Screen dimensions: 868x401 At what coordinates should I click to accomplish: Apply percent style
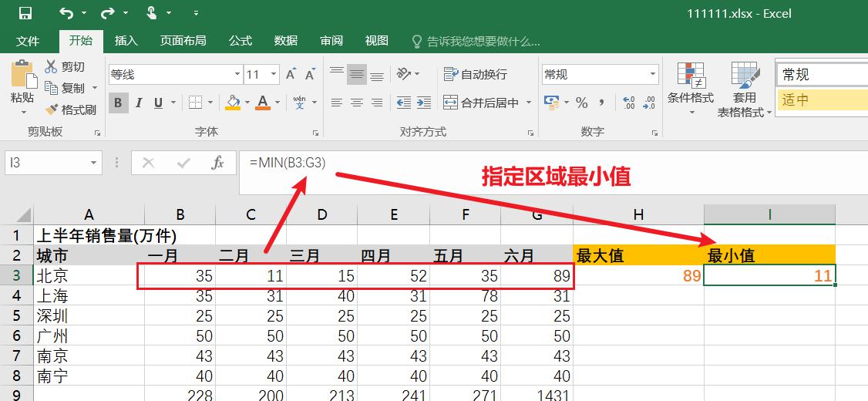click(x=582, y=103)
